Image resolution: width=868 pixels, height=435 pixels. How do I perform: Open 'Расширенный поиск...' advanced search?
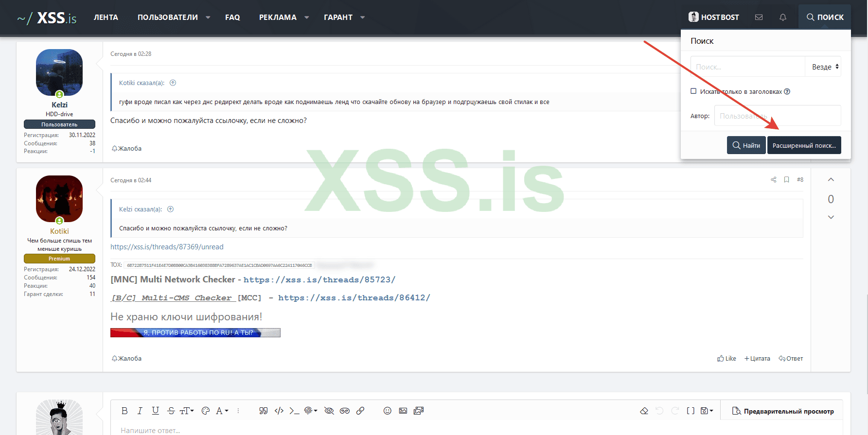point(804,145)
